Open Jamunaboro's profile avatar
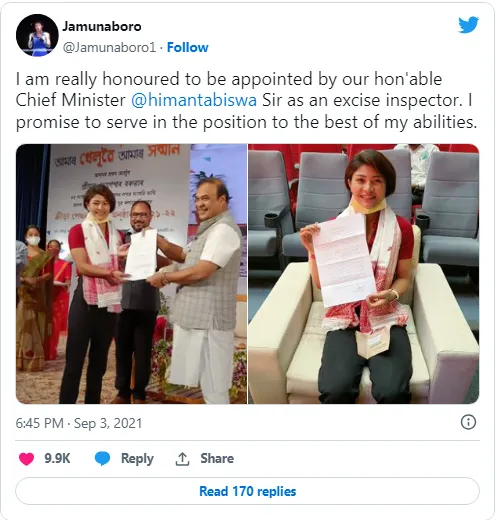 [37, 35]
